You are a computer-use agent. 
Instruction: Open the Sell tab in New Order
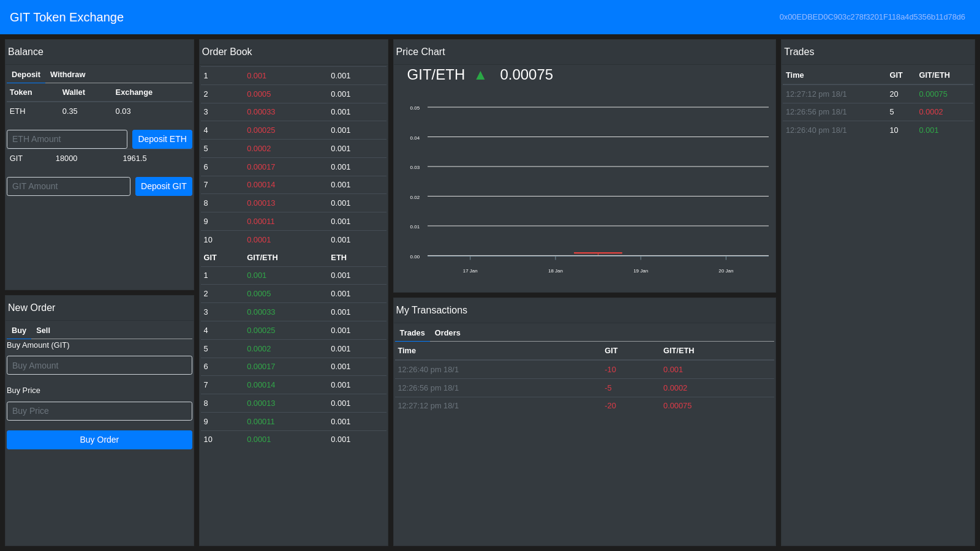[x=43, y=331]
